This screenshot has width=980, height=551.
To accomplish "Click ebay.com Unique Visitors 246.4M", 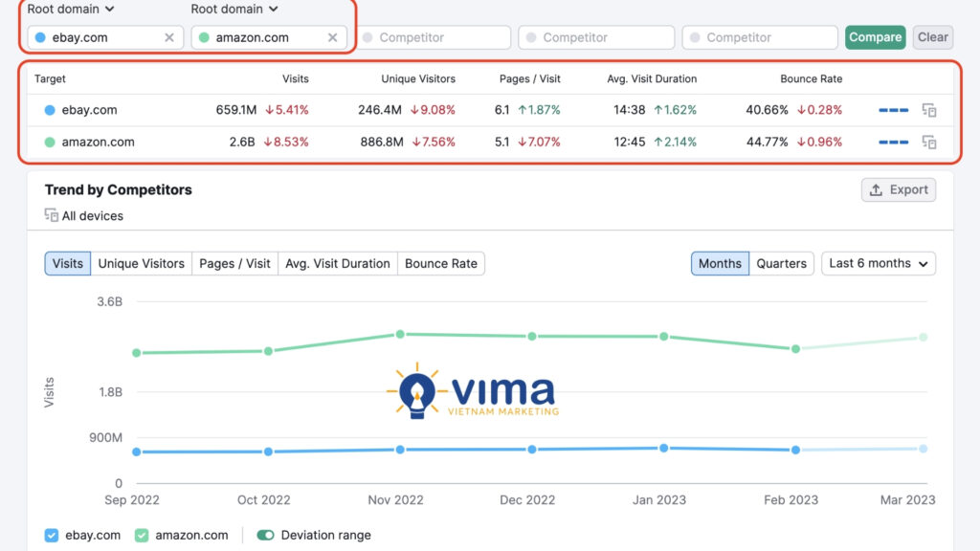I will pos(379,110).
